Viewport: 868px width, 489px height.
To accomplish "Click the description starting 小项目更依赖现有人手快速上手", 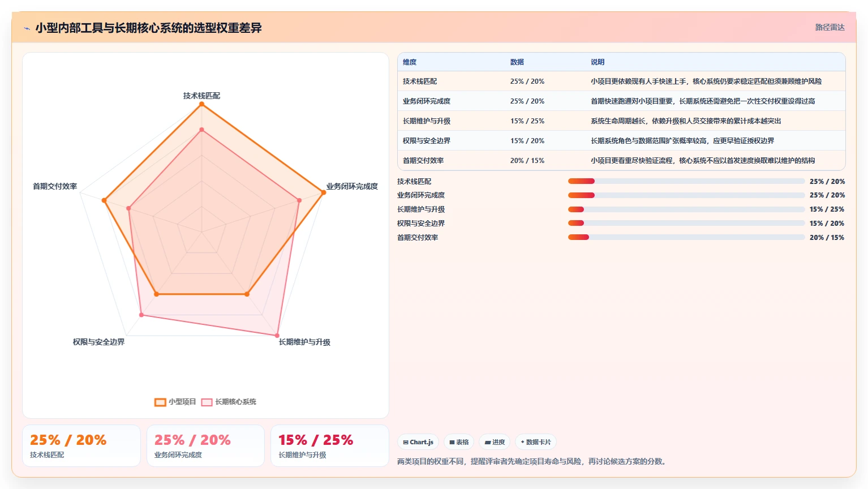I will click(x=706, y=81).
